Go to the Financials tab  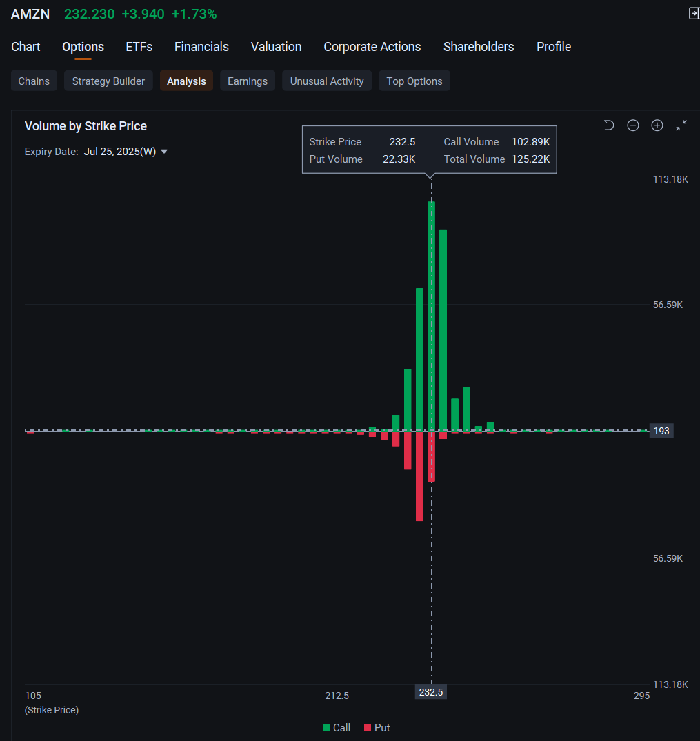click(201, 47)
